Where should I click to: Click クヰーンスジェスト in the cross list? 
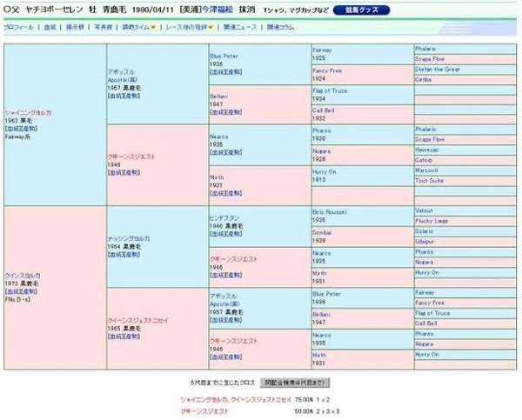(x=204, y=411)
